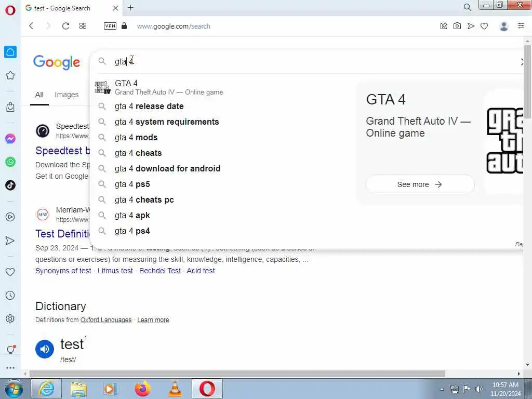Open WhatsApp in the sidebar
The height and width of the screenshot is (399, 532).
click(x=10, y=162)
